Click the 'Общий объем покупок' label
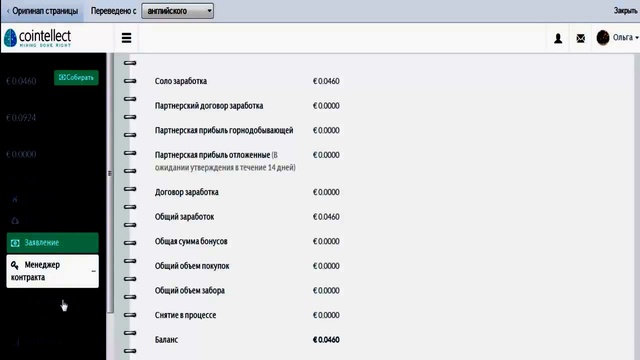The image size is (640, 360). [x=192, y=266]
